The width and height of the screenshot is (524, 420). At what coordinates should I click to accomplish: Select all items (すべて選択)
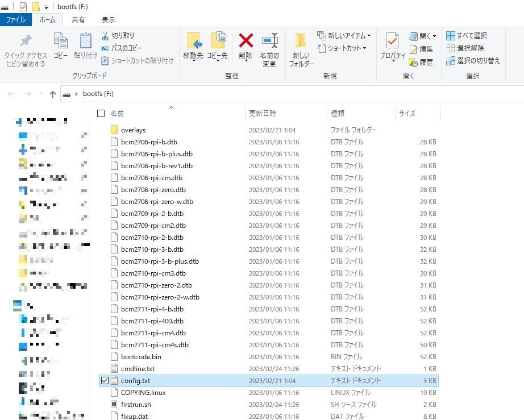pyautogui.click(x=467, y=35)
